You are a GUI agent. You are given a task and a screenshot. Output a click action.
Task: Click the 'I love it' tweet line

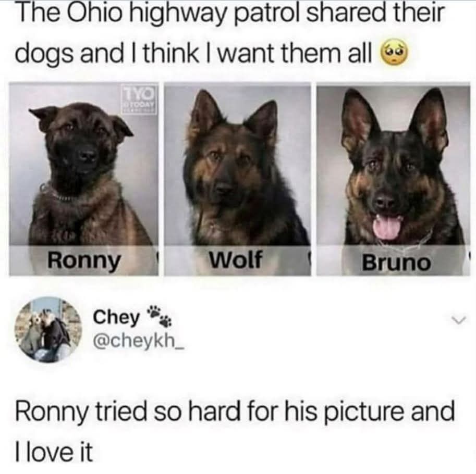click(x=54, y=453)
